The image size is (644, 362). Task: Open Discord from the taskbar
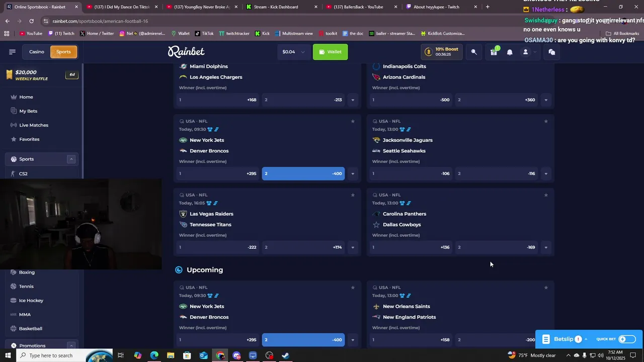[236, 355]
